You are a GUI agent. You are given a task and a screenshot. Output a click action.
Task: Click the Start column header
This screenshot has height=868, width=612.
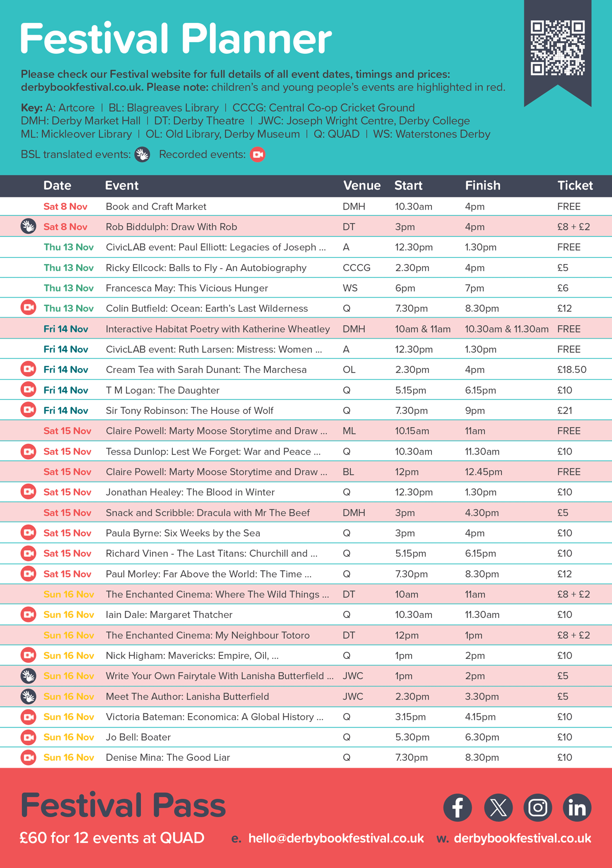tap(408, 186)
